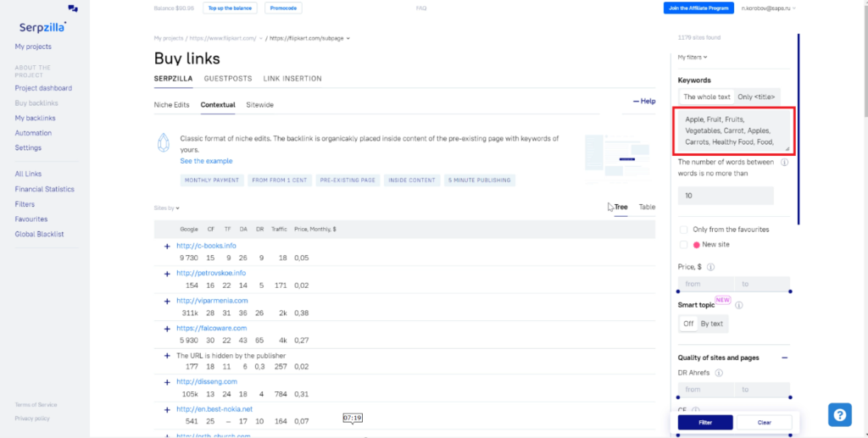The image size is (868, 438).
Task: Expand the viparmenia.com row plus icon
Action: click(x=167, y=302)
